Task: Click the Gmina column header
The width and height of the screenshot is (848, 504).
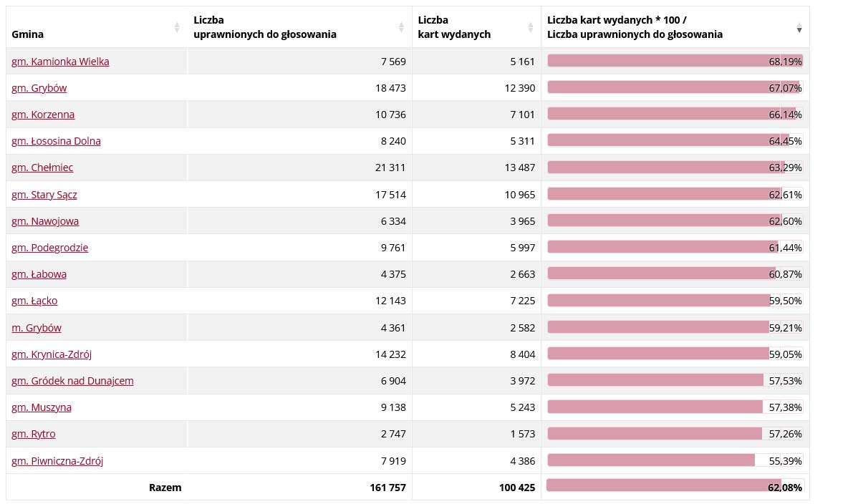Action: click(x=25, y=34)
